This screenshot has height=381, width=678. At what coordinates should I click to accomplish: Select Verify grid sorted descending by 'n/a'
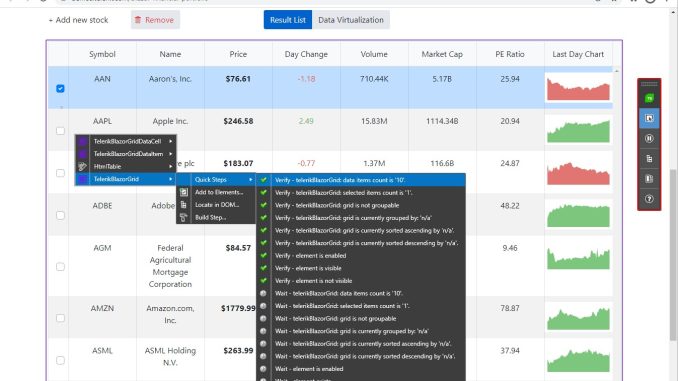[361, 243]
